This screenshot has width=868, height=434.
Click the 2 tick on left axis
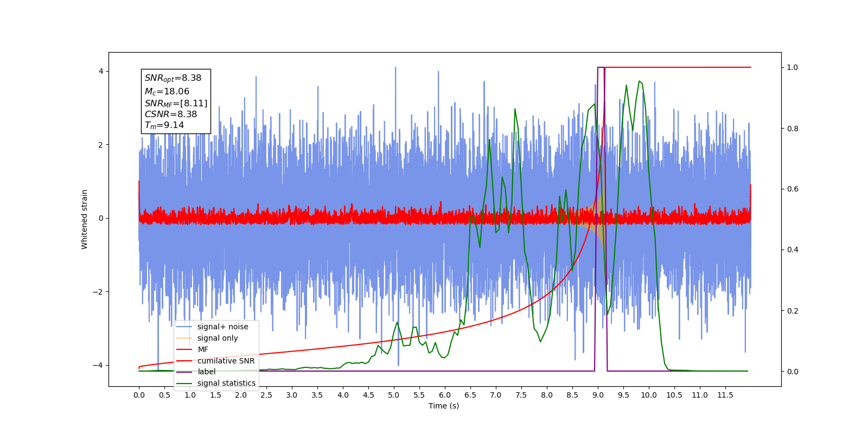[101, 145]
